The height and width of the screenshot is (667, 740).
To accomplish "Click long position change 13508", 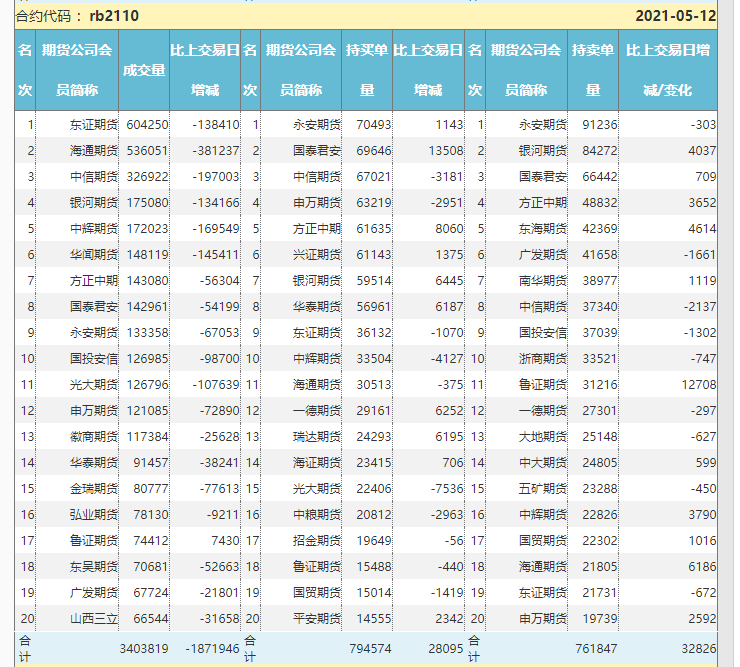I will point(446,151).
